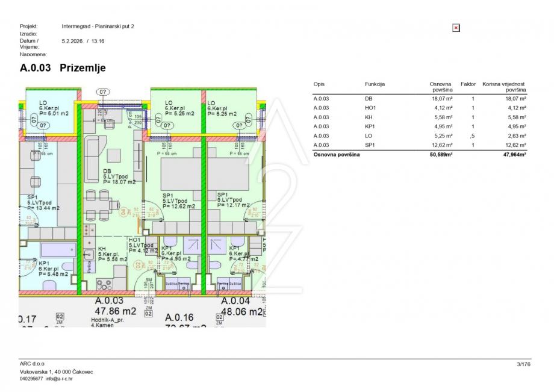The width and height of the screenshot is (554, 392).
Task: Click the SP1 12.62 m2 bedroom label
Action: [179, 201]
